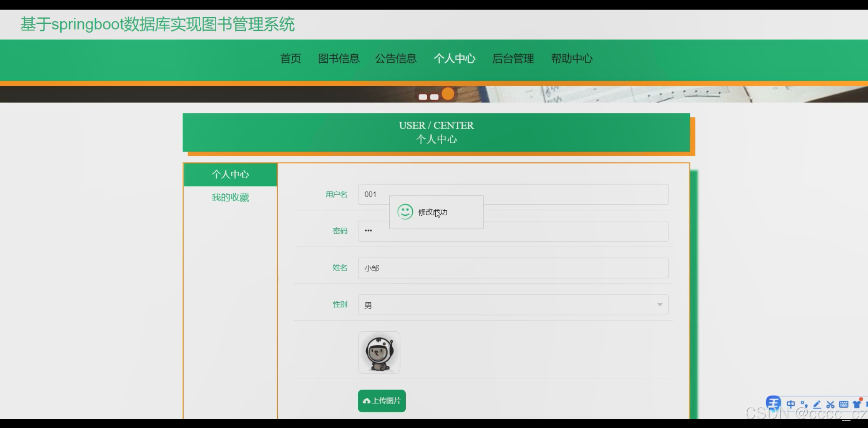The image size is (868, 428).
Task: Select 个人中心 sidebar tab
Action: pos(230,175)
